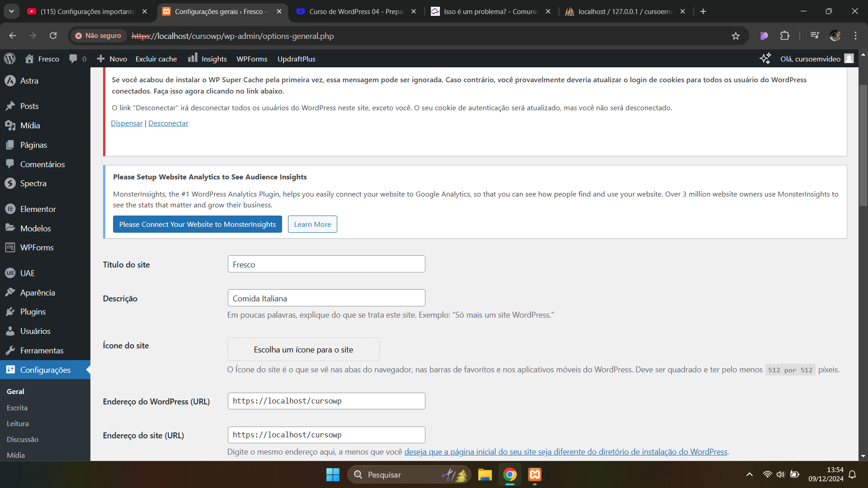This screenshot has width=868, height=488.
Task: Bookmark this page with star icon
Action: (736, 36)
